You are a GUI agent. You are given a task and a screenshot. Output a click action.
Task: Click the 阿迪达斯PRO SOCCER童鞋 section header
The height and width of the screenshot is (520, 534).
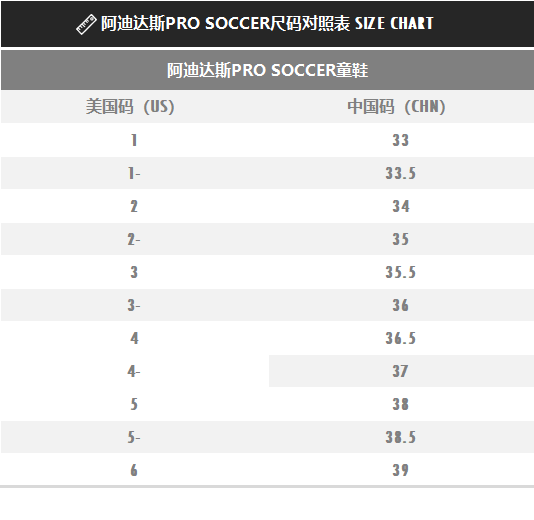[267, 70]
